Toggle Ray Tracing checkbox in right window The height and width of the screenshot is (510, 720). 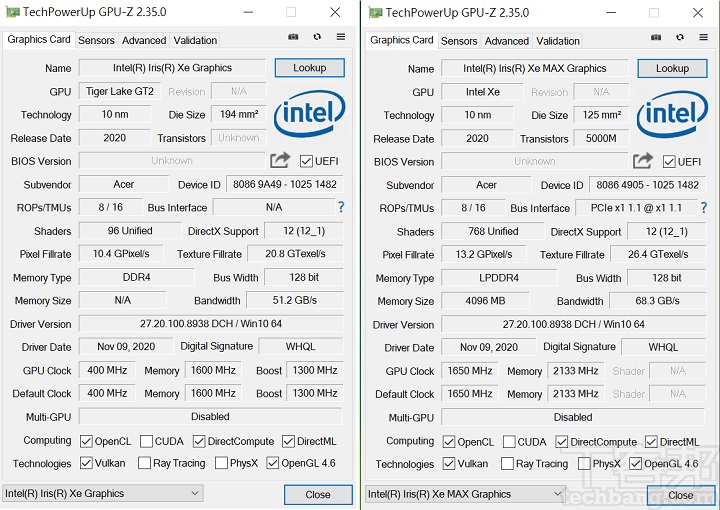[508, 464]
